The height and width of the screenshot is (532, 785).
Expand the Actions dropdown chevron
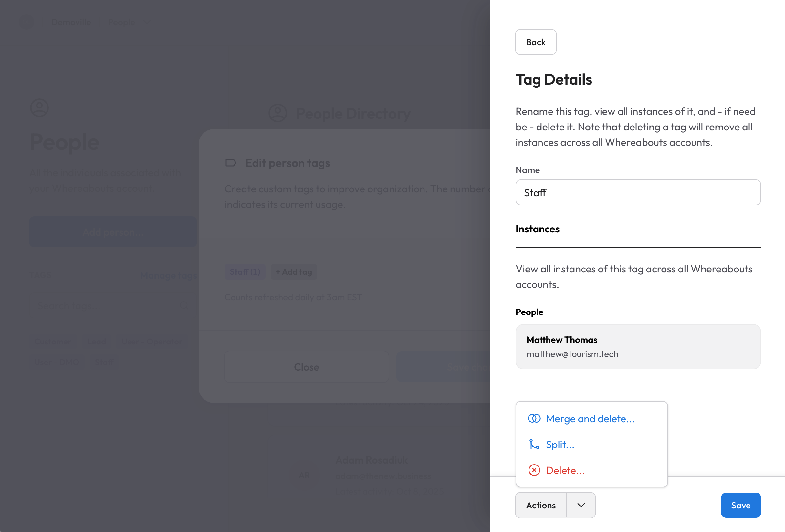(x=581, y=505)
